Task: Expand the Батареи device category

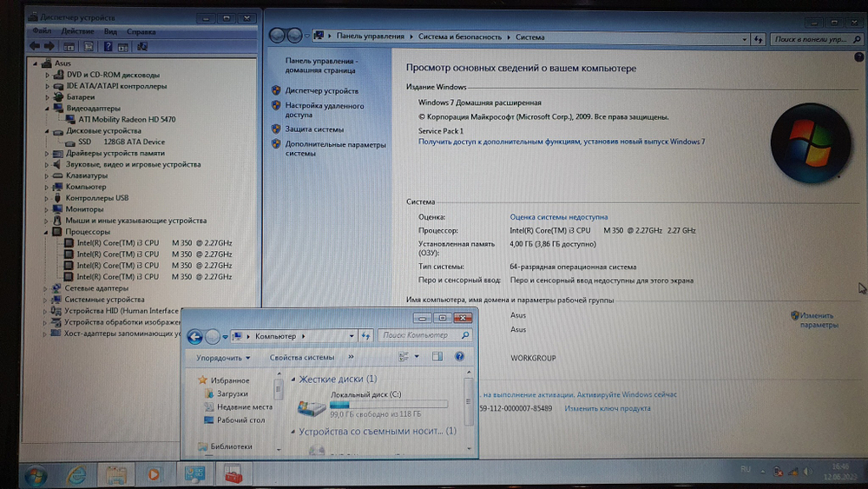Action: tap(49, 97)
